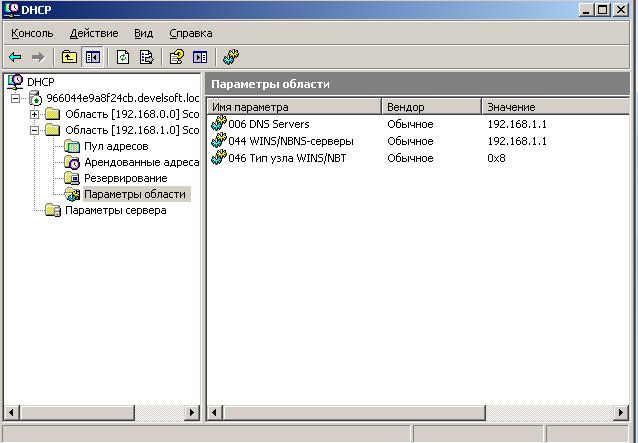Select Область [192.168.0.0] tree item
638x443 pixels.
pos(132,114)
